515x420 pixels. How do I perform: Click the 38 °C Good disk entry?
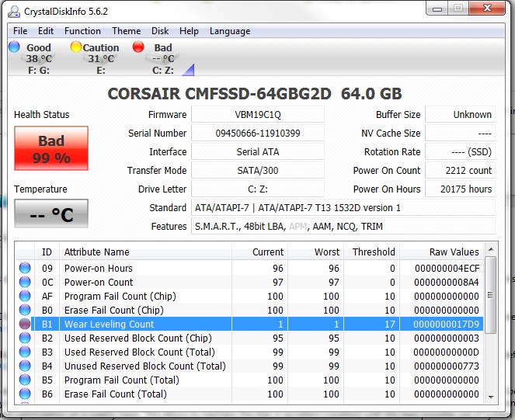[x=39, y=58]
